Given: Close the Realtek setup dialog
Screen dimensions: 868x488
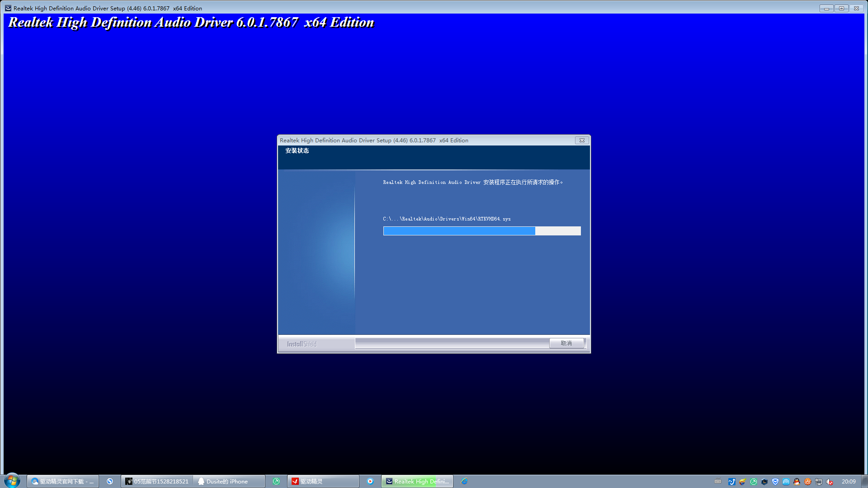Looking at the screenshot, I should point(582,141).
